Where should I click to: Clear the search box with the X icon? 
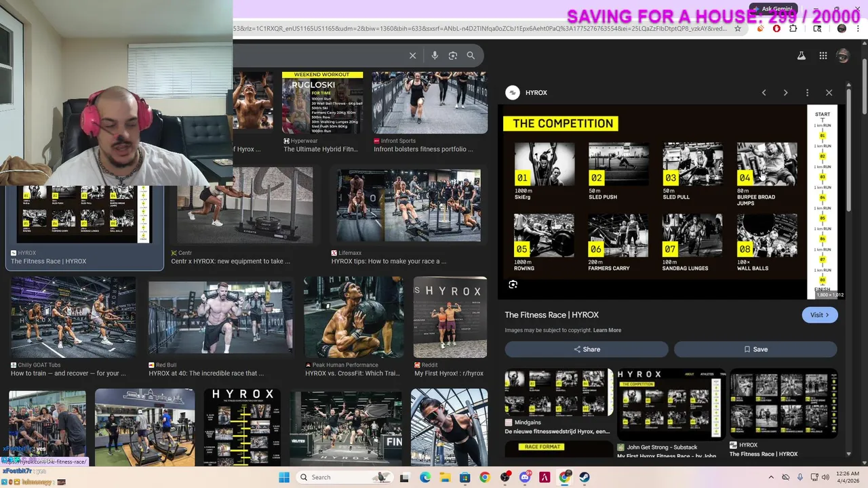click(412, 56)
